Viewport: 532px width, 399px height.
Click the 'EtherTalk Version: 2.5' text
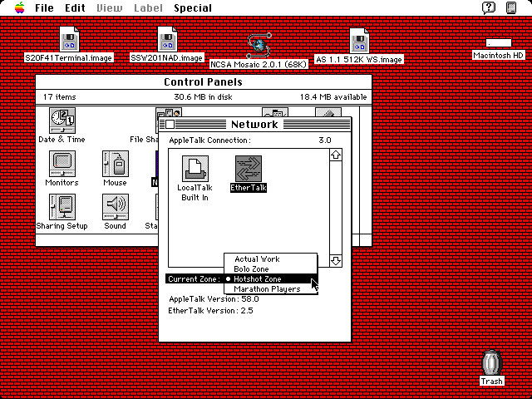point(210,311)
